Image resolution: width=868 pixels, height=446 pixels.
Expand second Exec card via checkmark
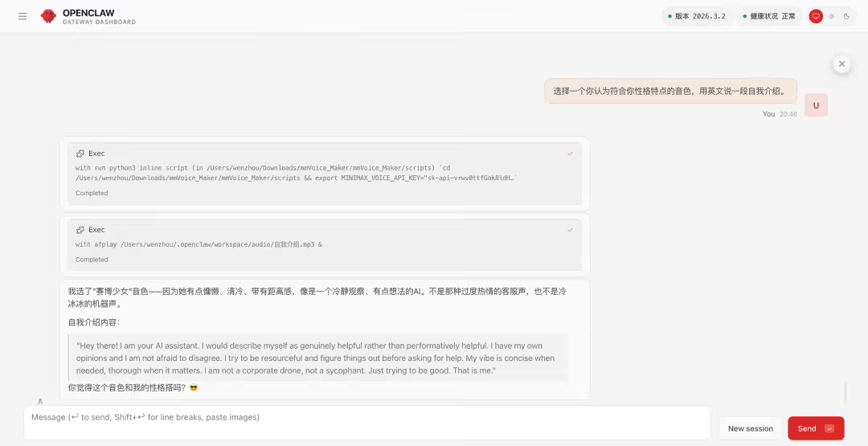point(570,230)
